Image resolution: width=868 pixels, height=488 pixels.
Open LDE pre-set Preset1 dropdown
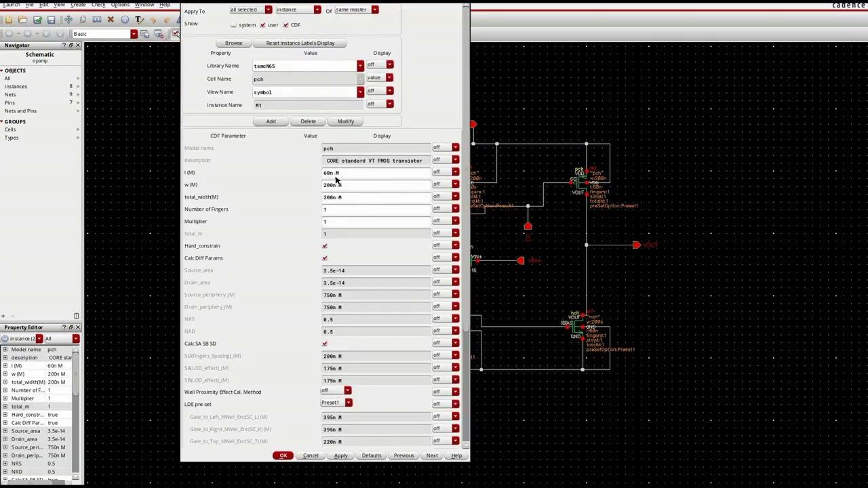coord(336,403)
